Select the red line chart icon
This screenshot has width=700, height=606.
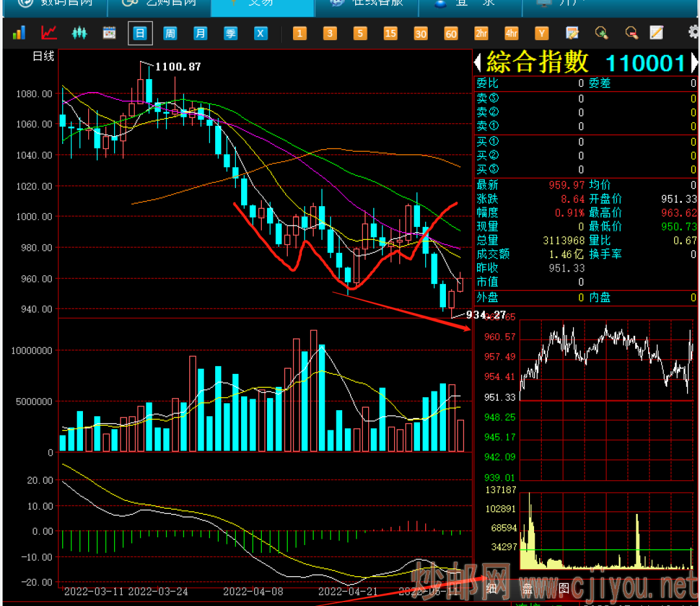tap(49, 33)
